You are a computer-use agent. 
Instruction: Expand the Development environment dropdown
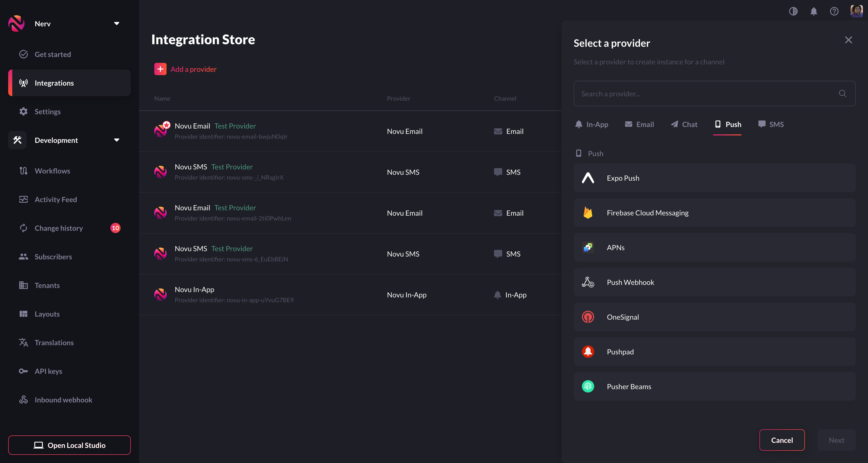116,140
